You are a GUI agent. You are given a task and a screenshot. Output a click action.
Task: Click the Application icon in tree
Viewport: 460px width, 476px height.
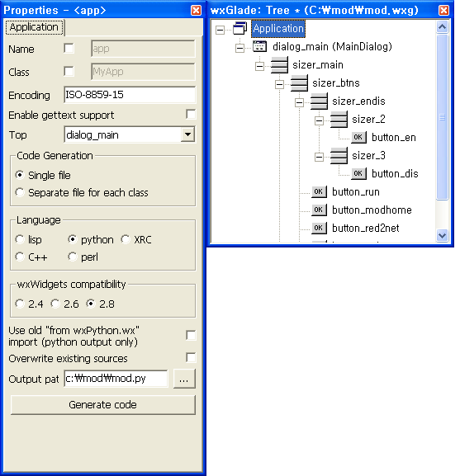click(x=240, y=29)
